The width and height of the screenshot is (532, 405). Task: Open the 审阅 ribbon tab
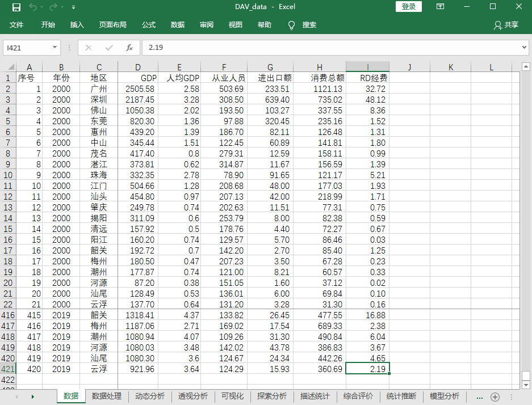(x=206, y=25)
